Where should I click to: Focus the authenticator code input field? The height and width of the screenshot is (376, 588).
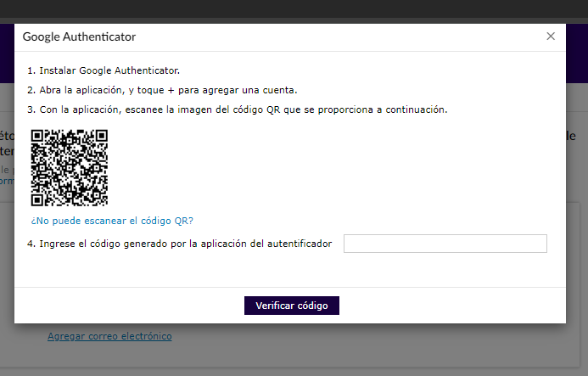(x=445, y=244)
